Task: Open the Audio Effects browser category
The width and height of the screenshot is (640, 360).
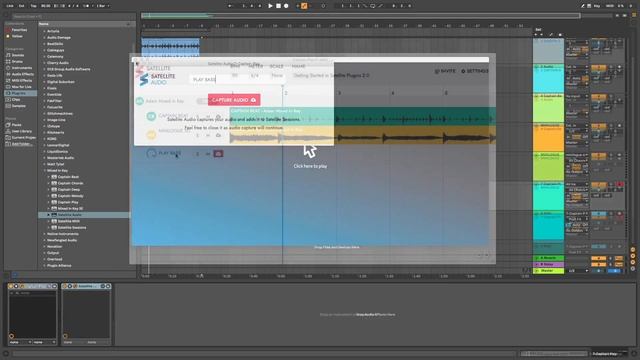Action: 22,74
